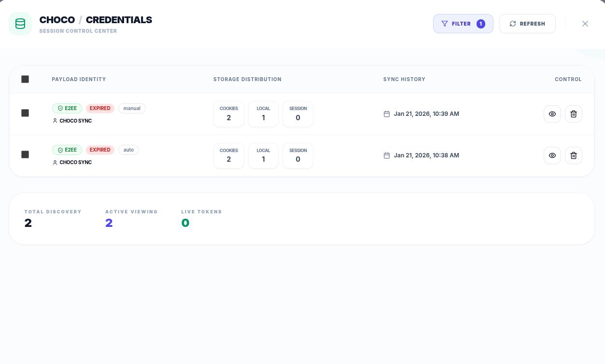Click the calendar icon beside 10:39 AM
This screenshot has height=364, width=605.
point(386,114)
